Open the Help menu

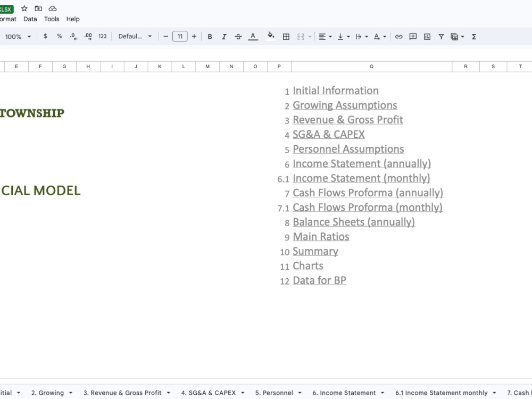[x=73, y=19]
